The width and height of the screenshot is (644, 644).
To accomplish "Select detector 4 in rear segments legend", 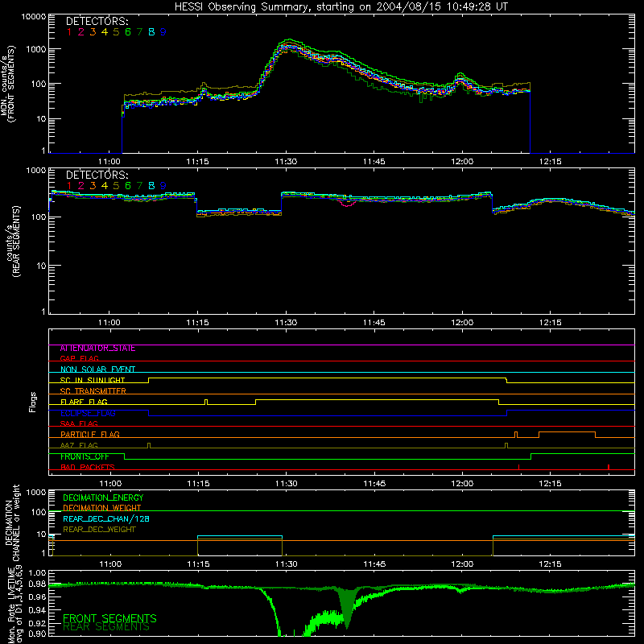I will (105, 186).
